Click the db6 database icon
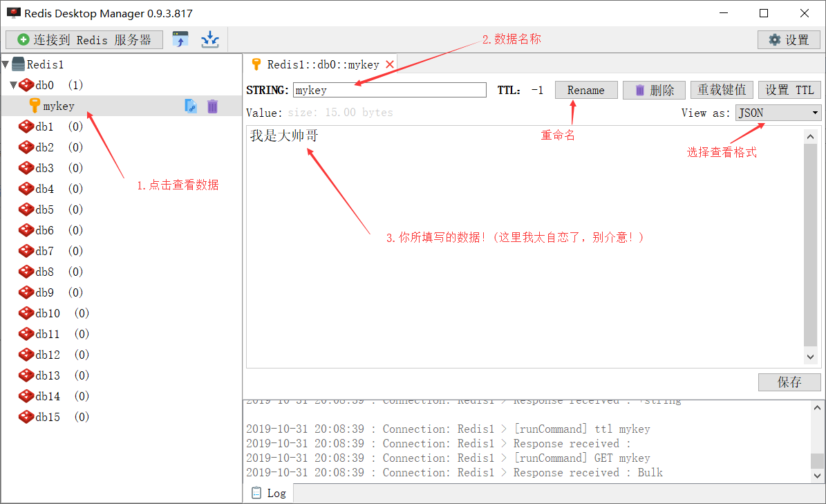 (x=26, y=230)
